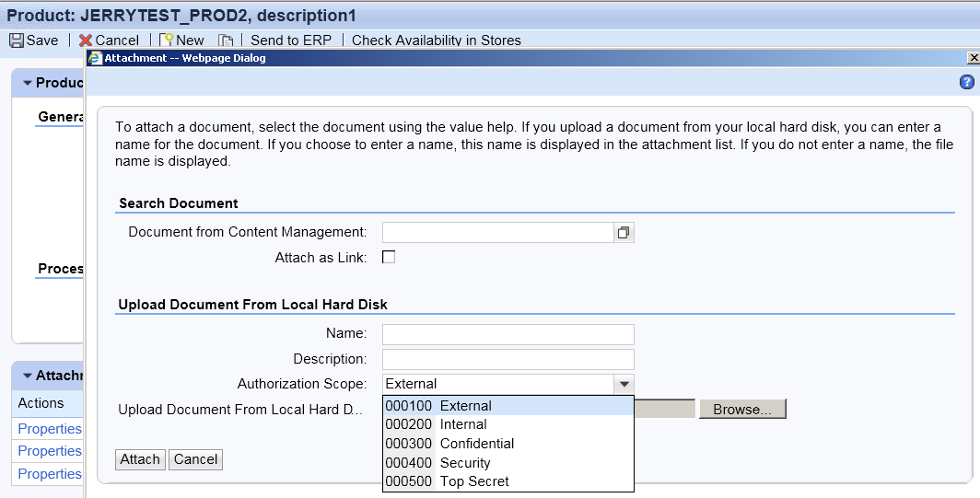Open the Authorization Scope dropdown arrow

[x=624, y=384]
